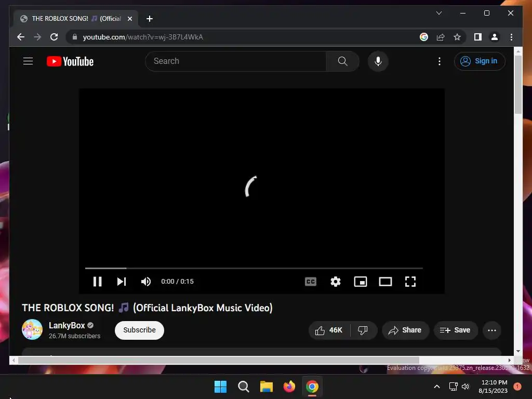Click the 26.7M subscribers text

[75, 336]
